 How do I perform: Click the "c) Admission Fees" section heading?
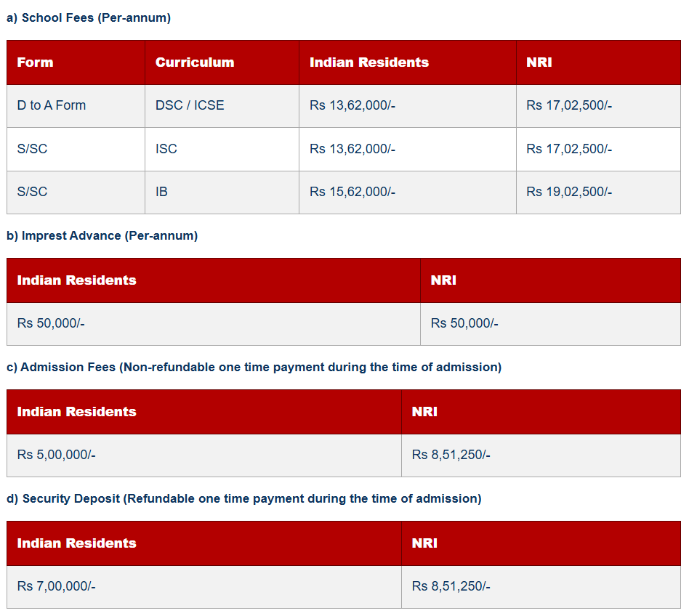254,368
